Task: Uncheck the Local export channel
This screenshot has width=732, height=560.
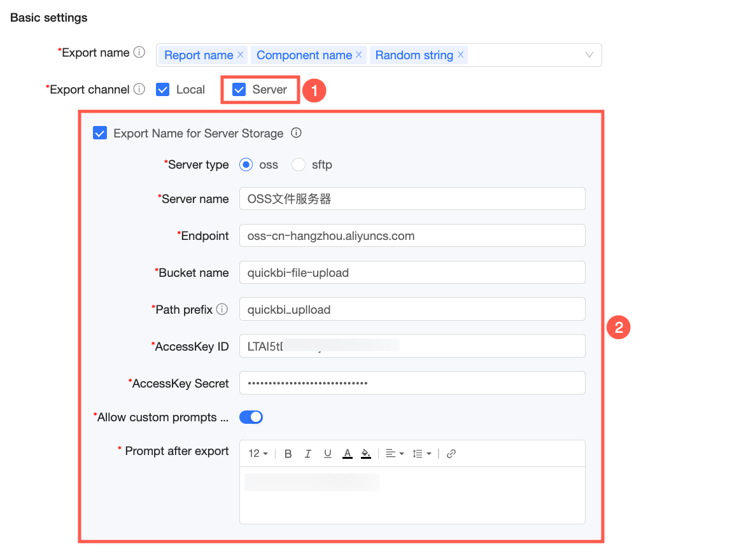Action: click(162, 89)
